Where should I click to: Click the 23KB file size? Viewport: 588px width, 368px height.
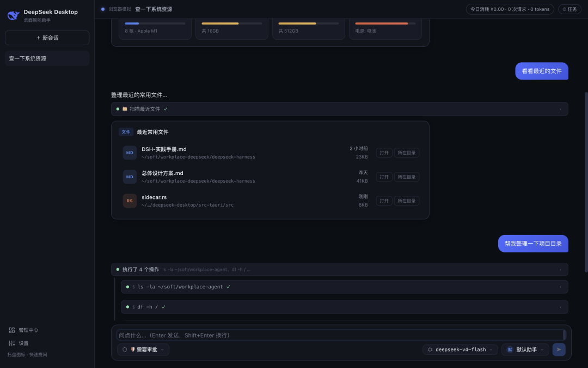click(x=362, y=157)
